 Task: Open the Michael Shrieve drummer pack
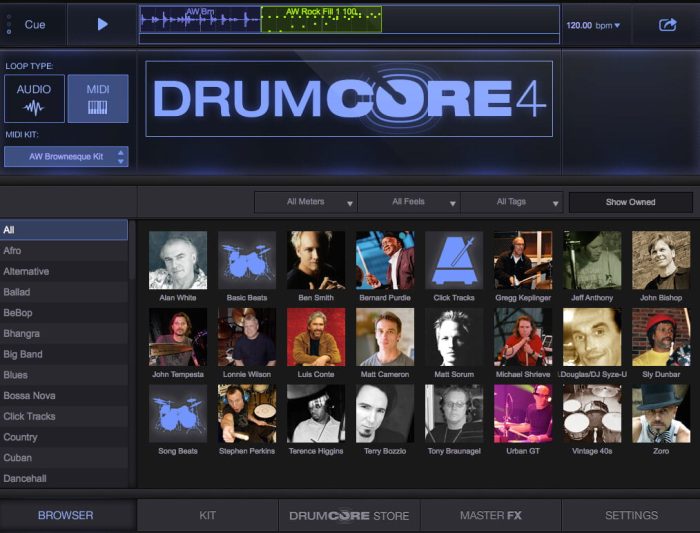click(523, 337)
